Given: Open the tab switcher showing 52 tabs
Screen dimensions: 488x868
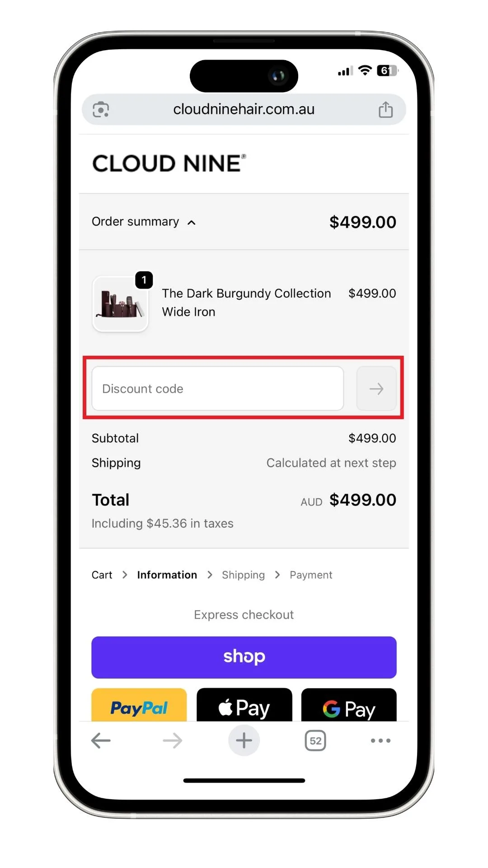Looking at the screenshot, I should coord(315,741).
